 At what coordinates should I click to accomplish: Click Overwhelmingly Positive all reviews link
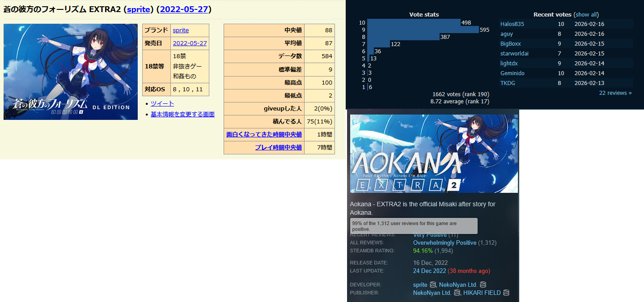click(445, 243)
